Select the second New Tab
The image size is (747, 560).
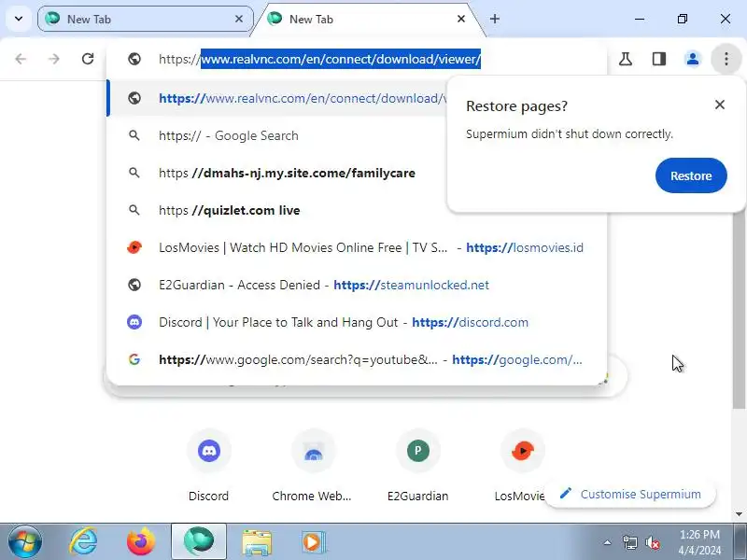(x=367, y=19)
